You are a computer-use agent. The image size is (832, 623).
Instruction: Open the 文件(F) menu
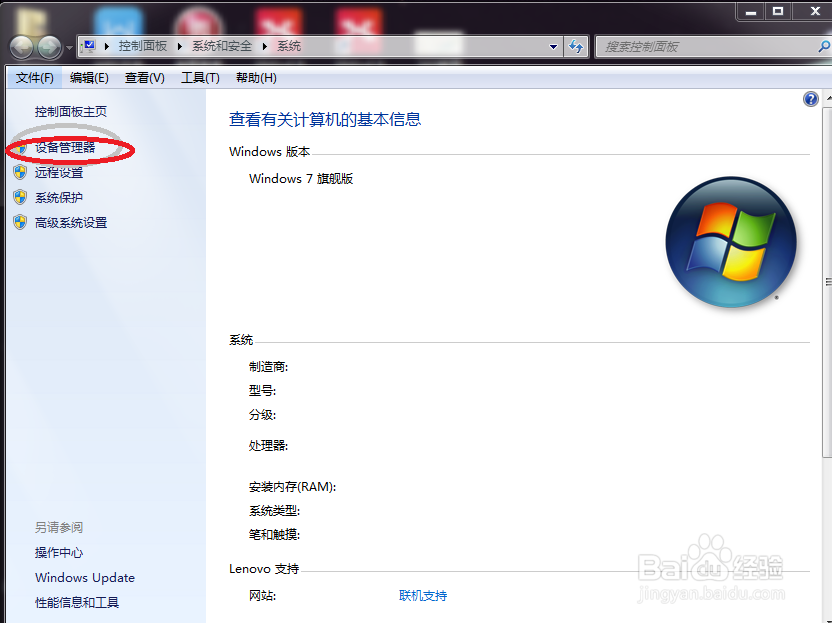point(34,78)
